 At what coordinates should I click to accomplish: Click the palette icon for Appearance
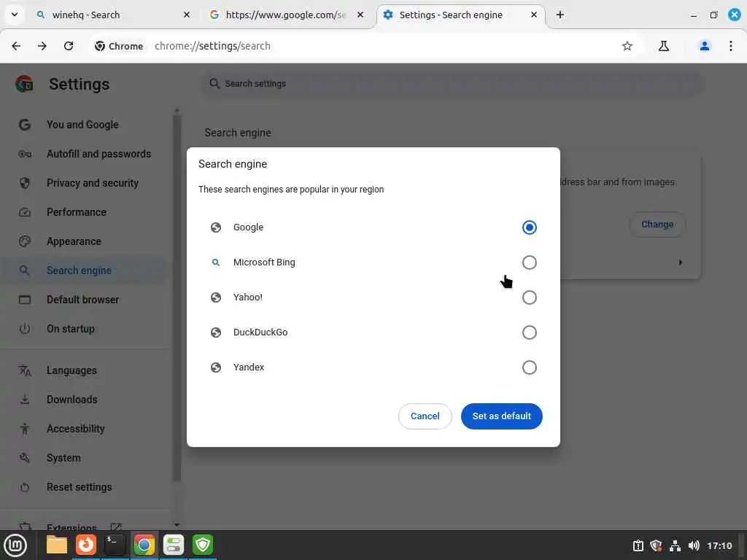24,241
